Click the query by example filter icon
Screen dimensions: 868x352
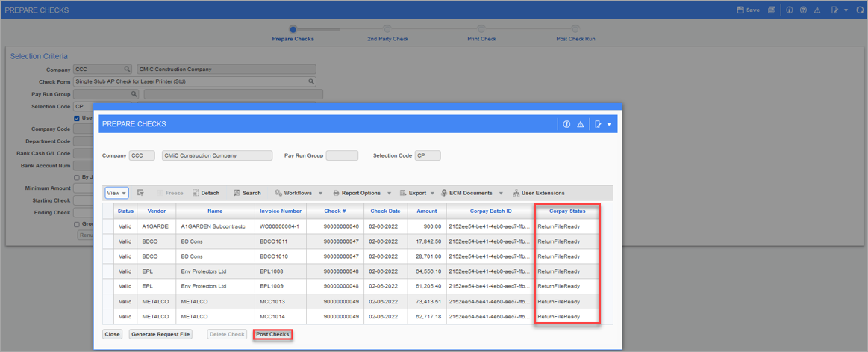(x=140, y=193)
